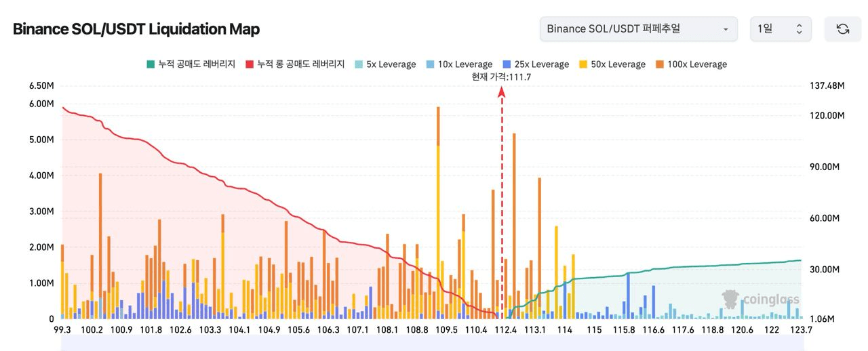Click the refresh chart icon
The width and height of the screenshot is (868, 351).
click(842, 29)
